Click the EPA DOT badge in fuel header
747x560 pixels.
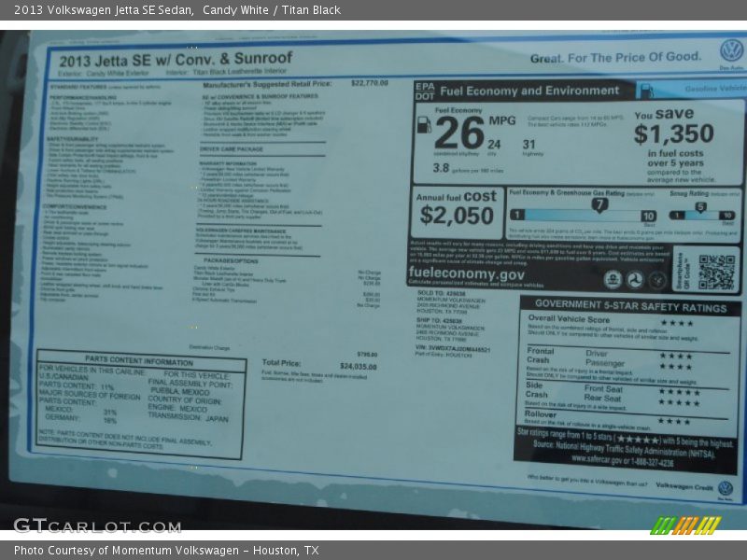(425, 91)
